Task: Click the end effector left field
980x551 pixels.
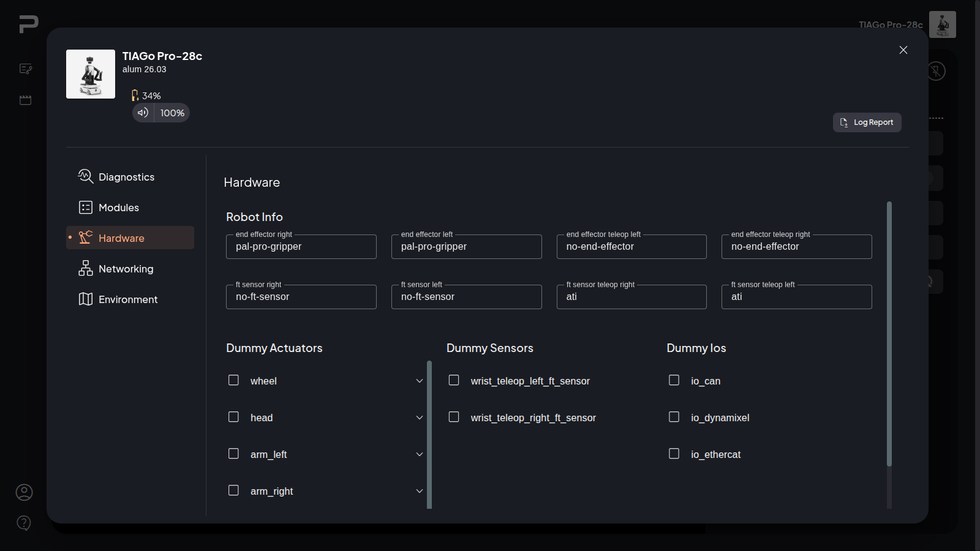Action: [x=467, y=246]
